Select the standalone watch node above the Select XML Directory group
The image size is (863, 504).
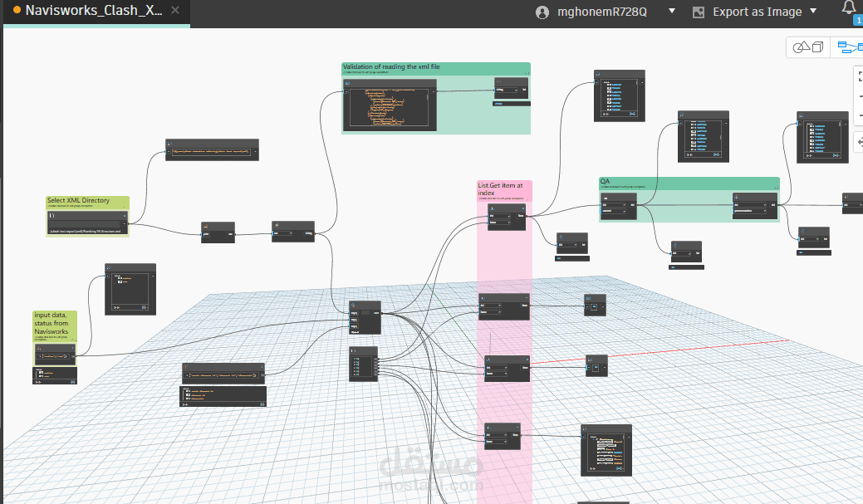(212, 149)
